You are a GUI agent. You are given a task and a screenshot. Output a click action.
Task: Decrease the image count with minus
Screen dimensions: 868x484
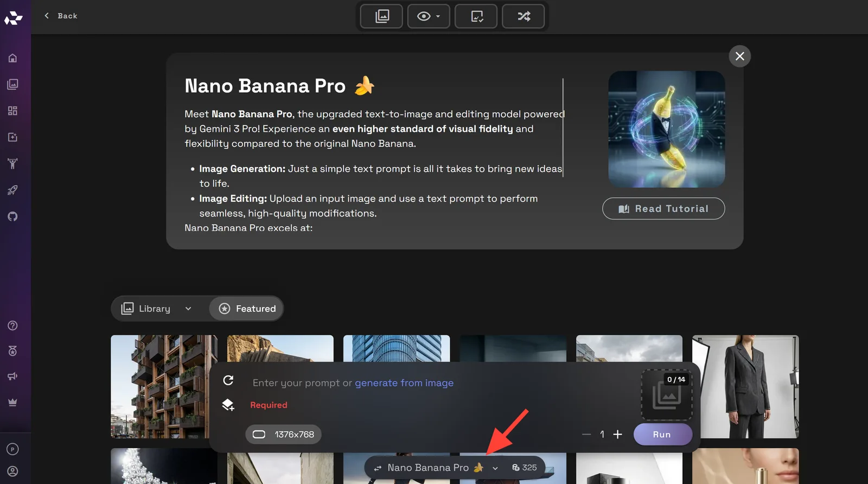tap(586, 435)
